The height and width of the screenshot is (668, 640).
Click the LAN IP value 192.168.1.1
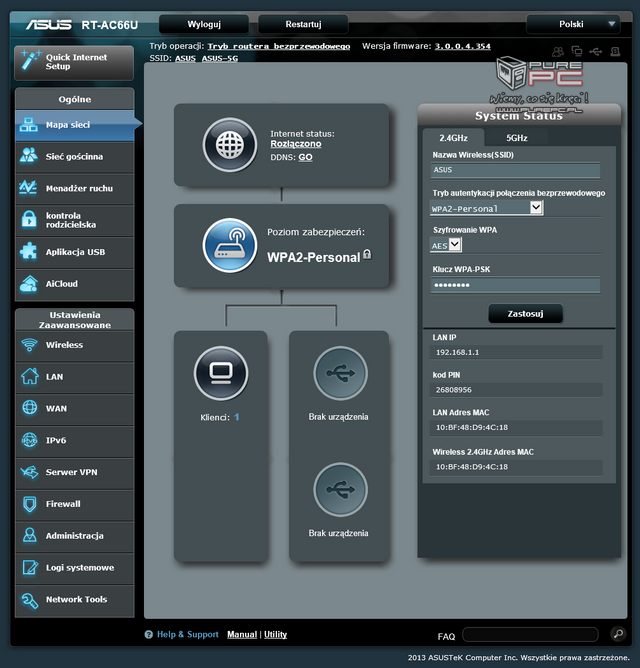pos(457,352)
